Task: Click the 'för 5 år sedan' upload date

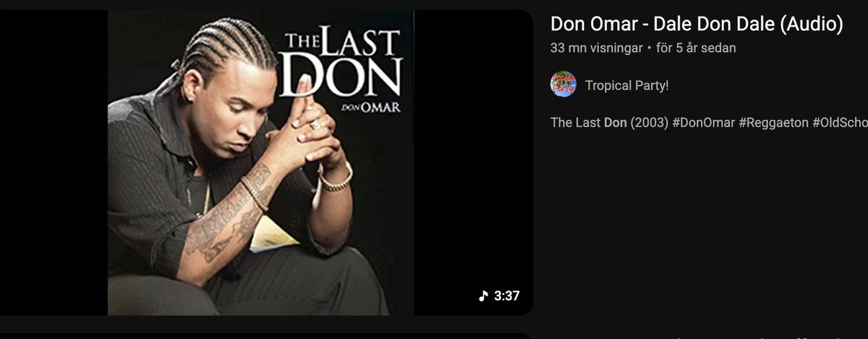Action: tap(697, 49)
